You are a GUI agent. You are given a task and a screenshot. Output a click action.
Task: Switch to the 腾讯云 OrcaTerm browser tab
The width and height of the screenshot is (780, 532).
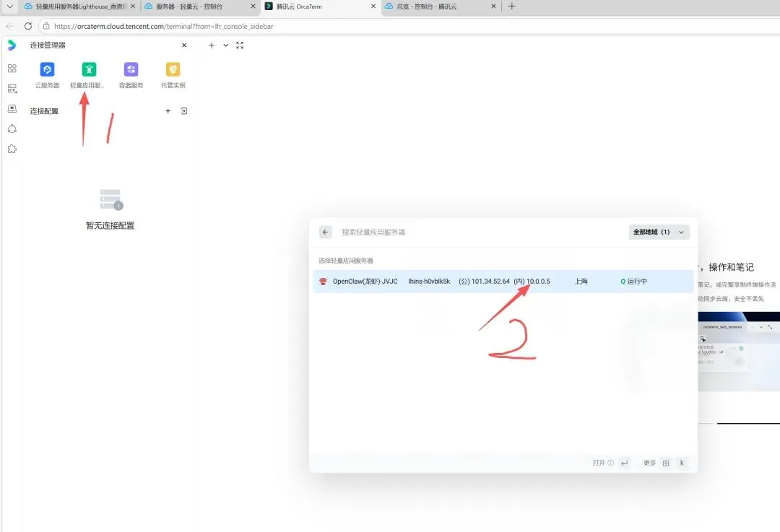[x=319, y=6]
